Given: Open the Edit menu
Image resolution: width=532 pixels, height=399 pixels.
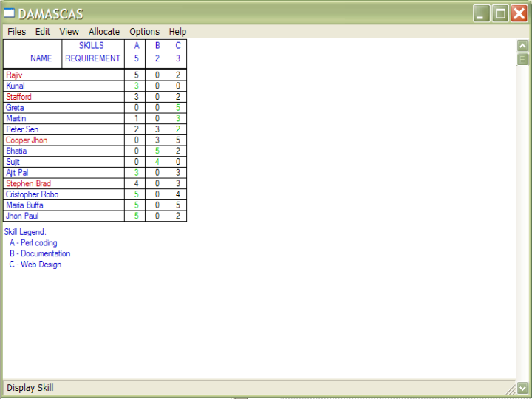Looking at the screenshot, I should (43, 32).
